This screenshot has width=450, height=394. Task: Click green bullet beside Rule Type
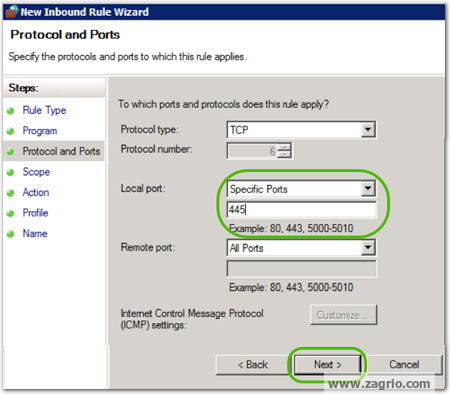[x=11, y=111]
